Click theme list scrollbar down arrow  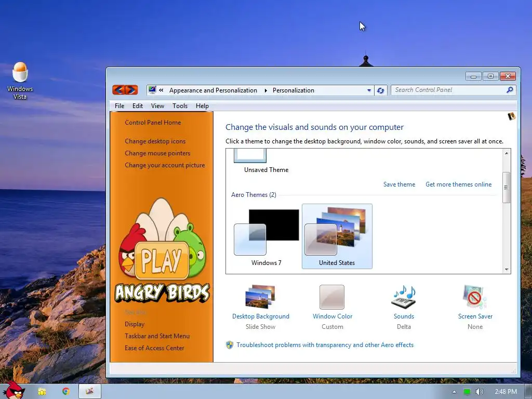point(506,270)
